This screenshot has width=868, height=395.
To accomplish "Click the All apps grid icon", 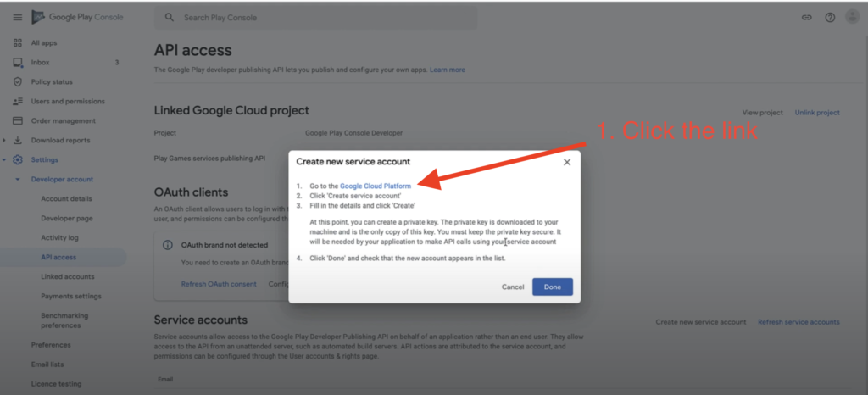I will tap(18, 42).
